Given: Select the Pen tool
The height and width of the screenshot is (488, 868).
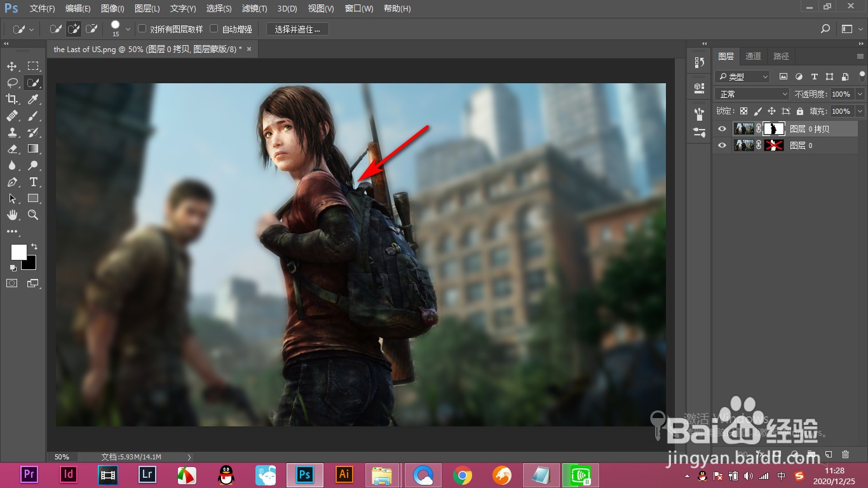Looking at the screenshot, I should (12, 182).
